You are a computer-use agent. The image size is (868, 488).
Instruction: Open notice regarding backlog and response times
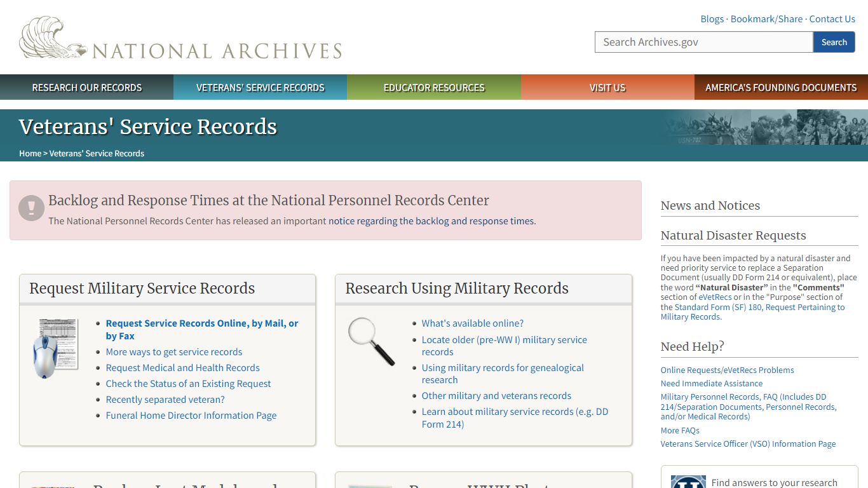click(x=432, y=221)
